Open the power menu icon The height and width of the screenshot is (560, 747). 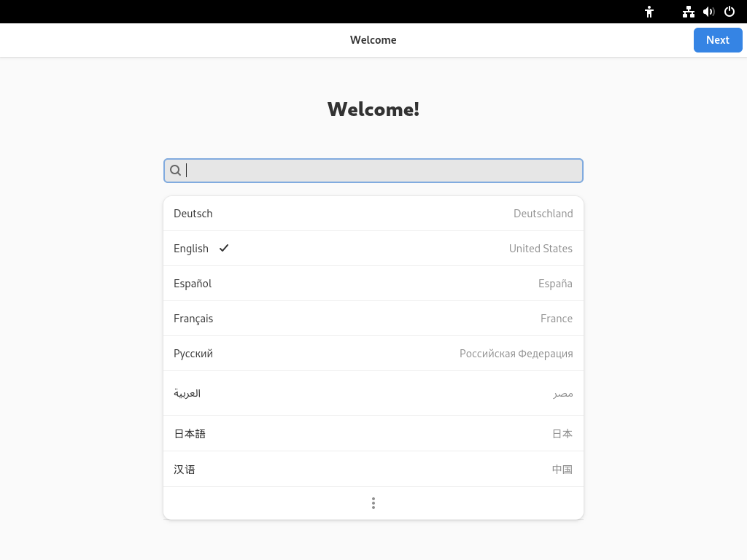[x=729, y=12]
